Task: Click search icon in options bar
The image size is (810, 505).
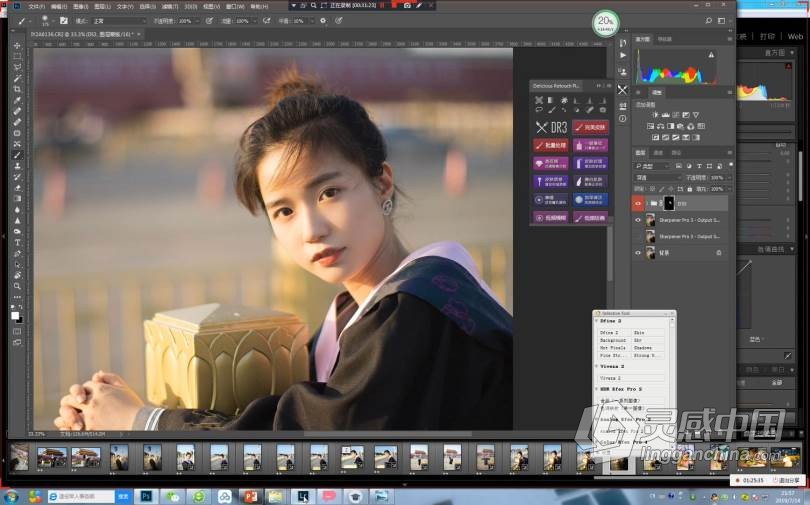Action: point(708,21)
